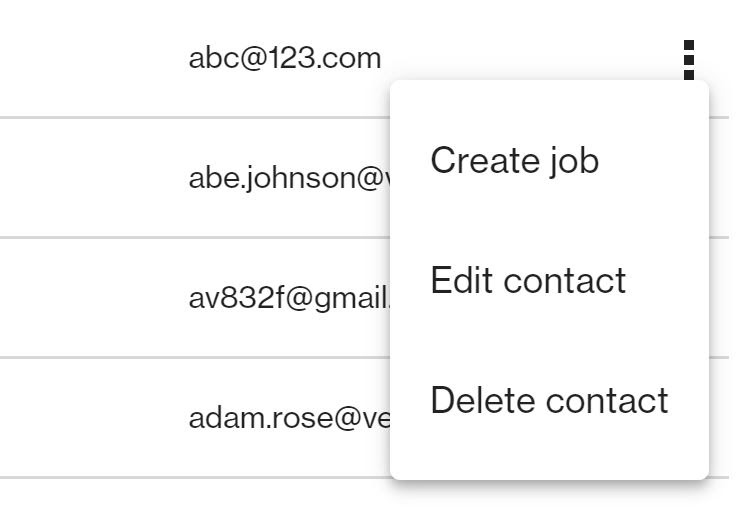Choose Delete contact from the menu
This screenshot has width=750, height=511.
549,400
